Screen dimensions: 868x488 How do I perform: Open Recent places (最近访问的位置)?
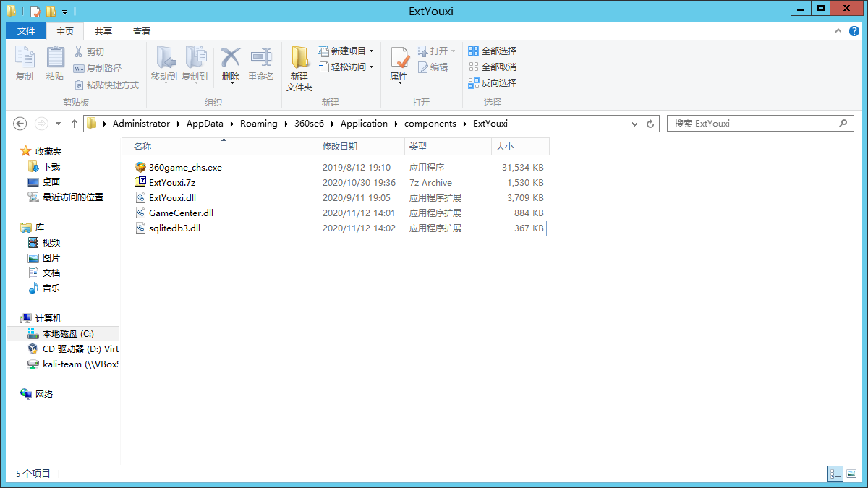click(66, 197)
